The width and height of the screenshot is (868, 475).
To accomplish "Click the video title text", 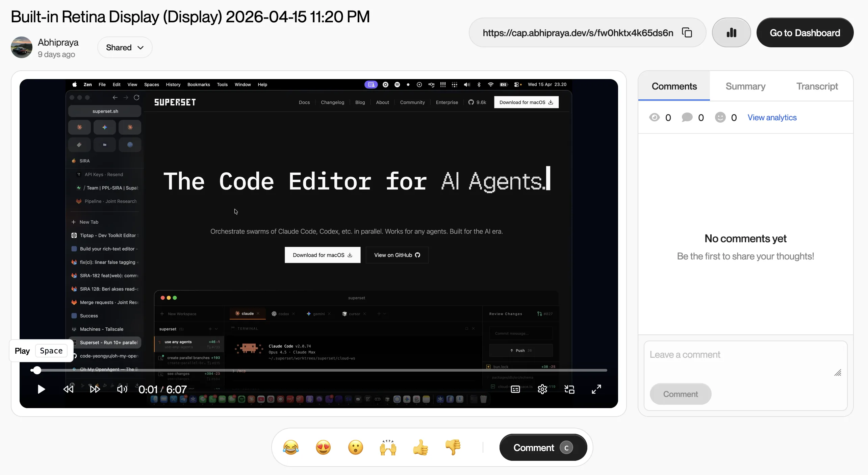I will [x=190, y=17].
